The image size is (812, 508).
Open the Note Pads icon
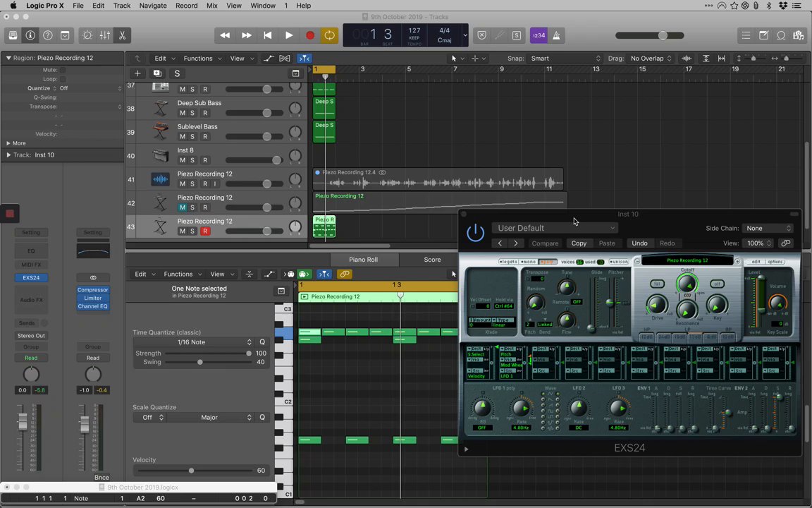(x=763, y=35)
